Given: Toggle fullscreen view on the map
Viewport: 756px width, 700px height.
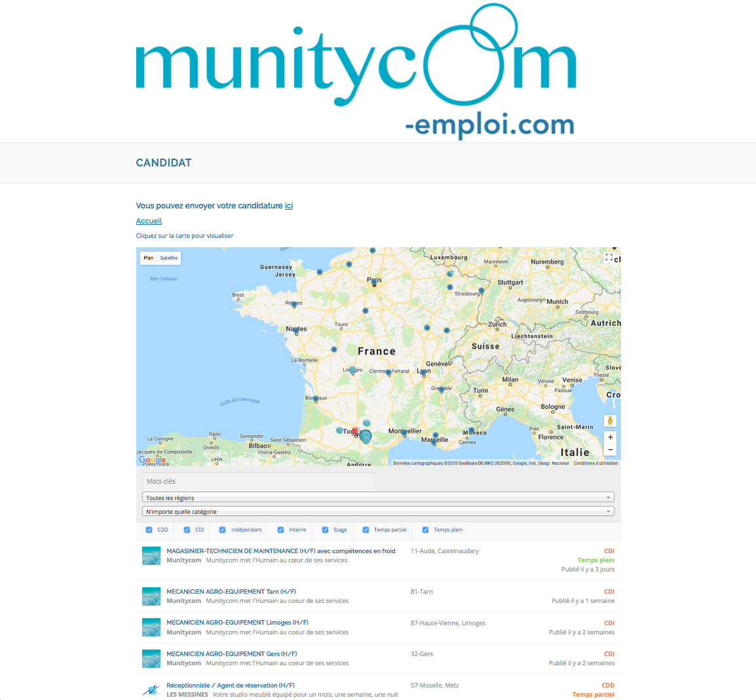Looking at the screenshot, I should 609,257.
